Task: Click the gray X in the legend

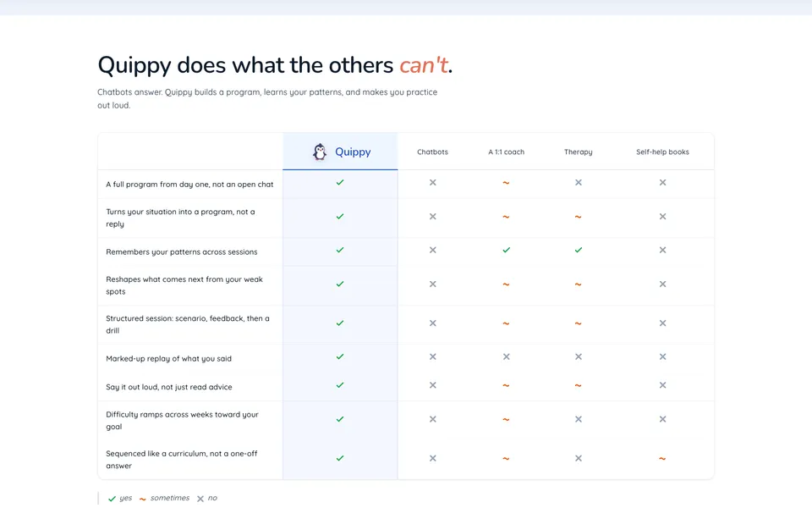Action: pos(200,499)
